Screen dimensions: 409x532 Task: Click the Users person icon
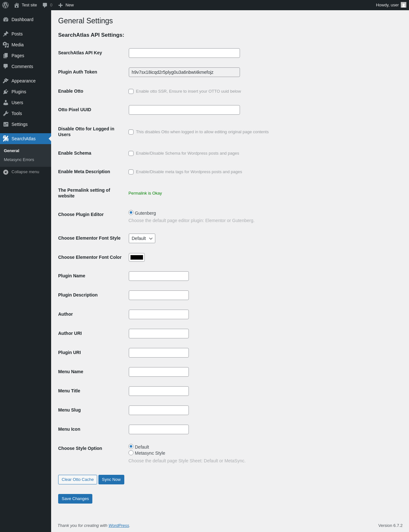tap(6, 103)
